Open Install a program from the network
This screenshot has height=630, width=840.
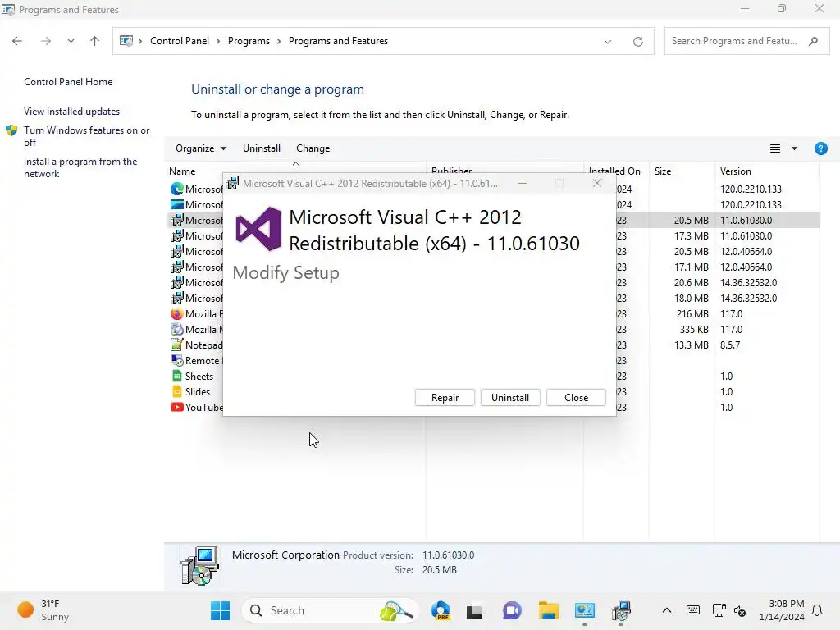80,167
